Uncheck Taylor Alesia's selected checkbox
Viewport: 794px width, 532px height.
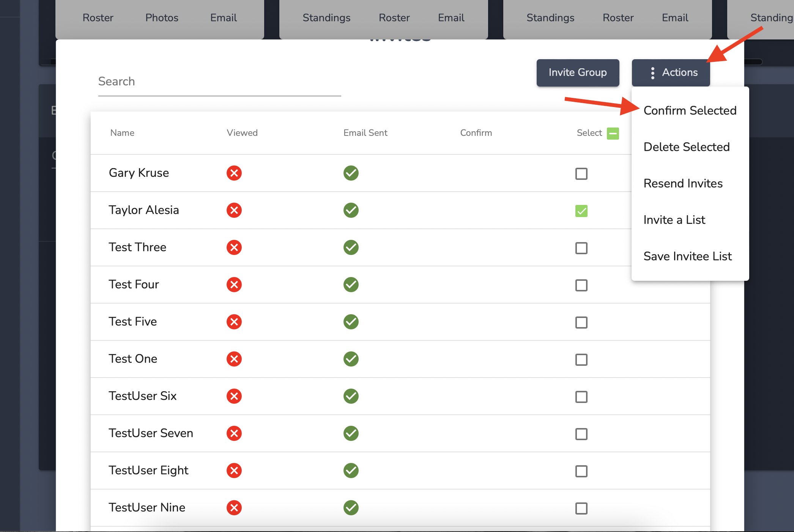click(581, 211)
